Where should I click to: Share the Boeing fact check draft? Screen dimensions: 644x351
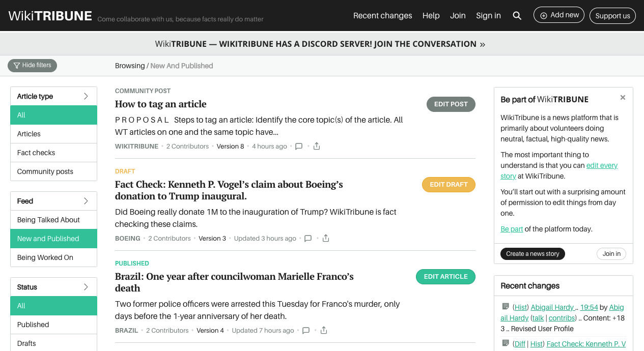pos(326,239)
